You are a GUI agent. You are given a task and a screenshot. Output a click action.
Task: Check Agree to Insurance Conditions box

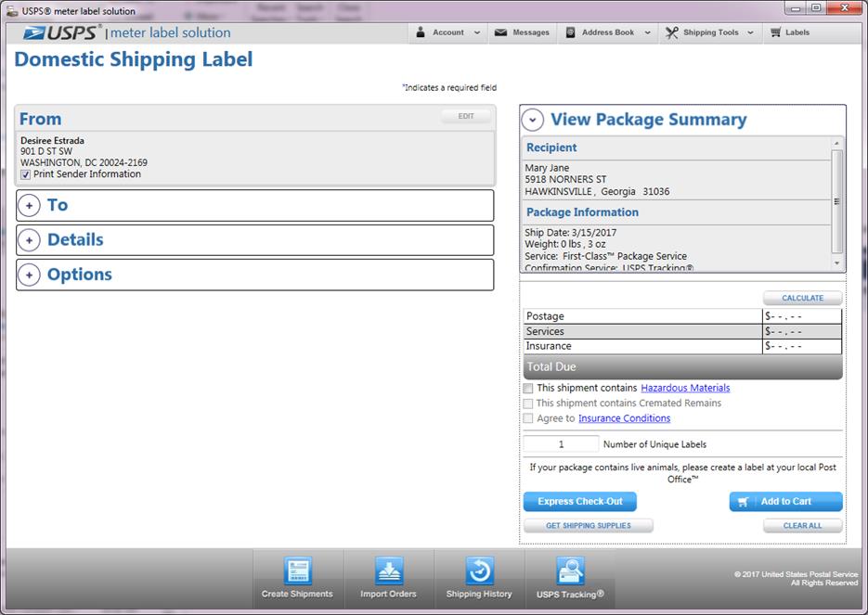(x=528, y=418)
